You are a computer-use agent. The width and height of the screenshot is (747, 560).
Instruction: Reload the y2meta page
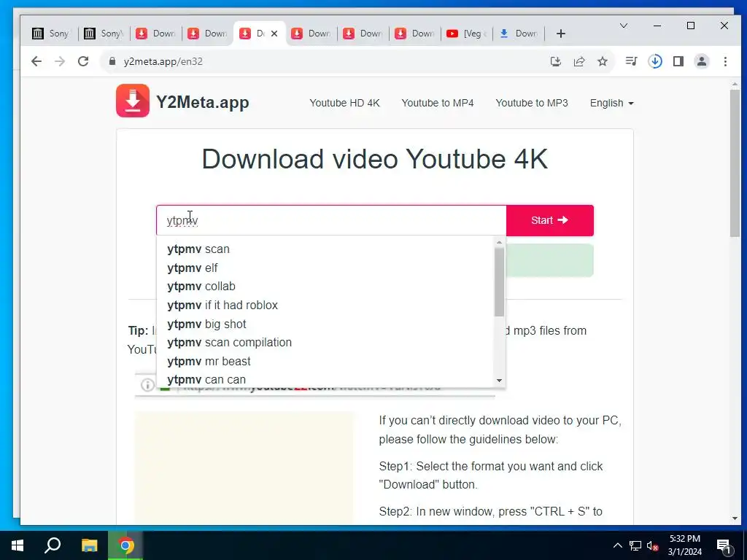click(83, 61)
